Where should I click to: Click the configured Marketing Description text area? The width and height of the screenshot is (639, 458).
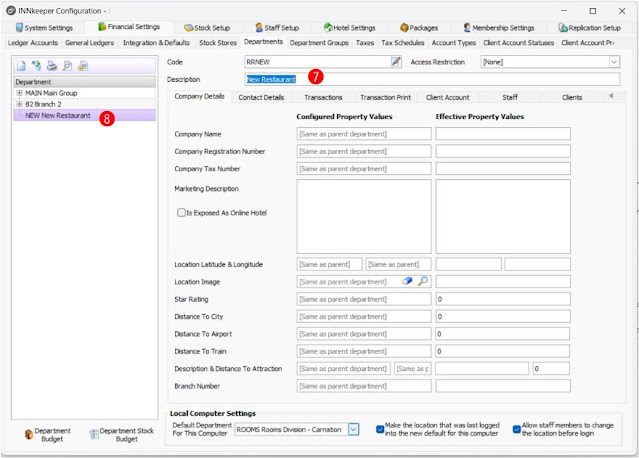[364, 216]
